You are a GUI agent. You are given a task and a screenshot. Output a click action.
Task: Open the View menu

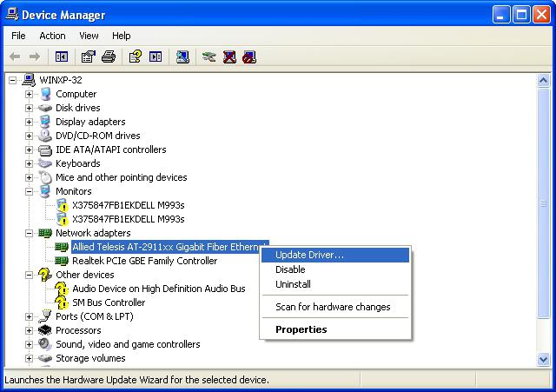pos(89,36)
